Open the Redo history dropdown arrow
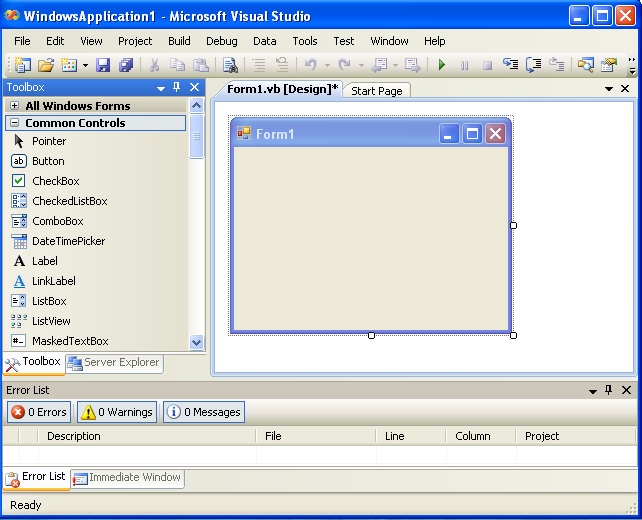This screenshot has width=642, height=520. [361, 65]
